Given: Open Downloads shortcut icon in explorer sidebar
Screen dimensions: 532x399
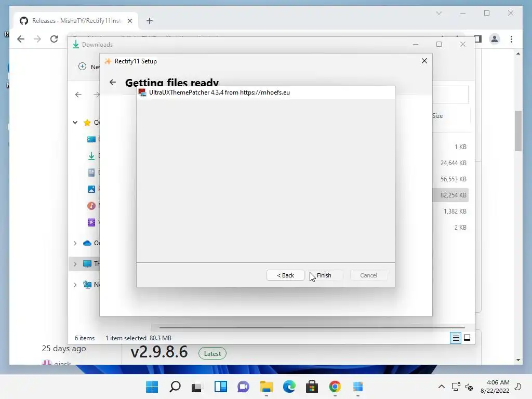Looking at the screenshot, I should 91,156.
